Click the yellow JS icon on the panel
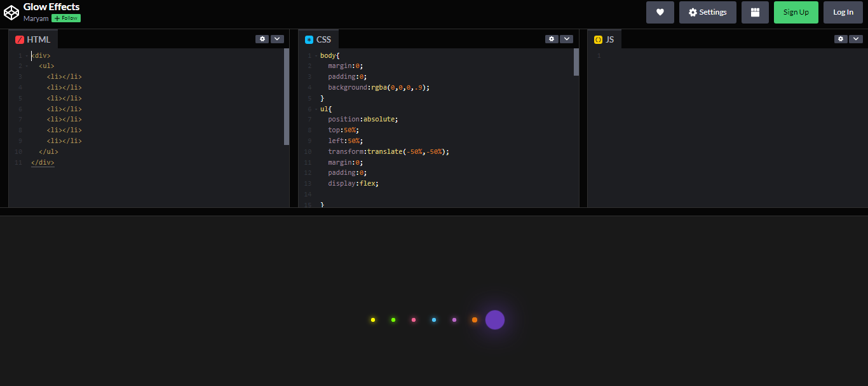The image size is (868, 386). click(597, 39)
